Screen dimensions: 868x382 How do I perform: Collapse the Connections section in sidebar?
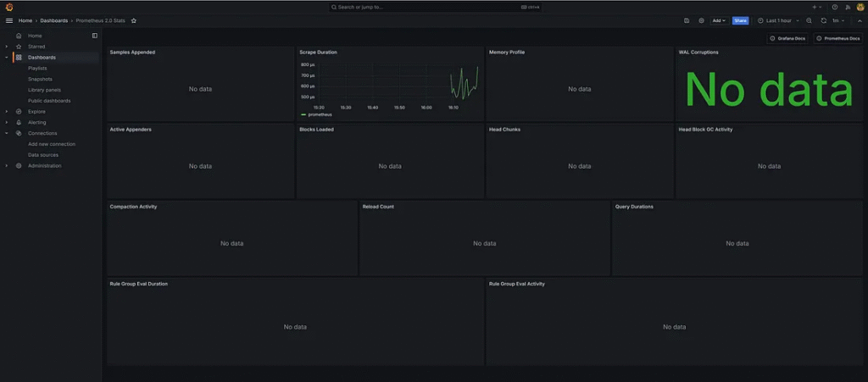tap(6, 133)
